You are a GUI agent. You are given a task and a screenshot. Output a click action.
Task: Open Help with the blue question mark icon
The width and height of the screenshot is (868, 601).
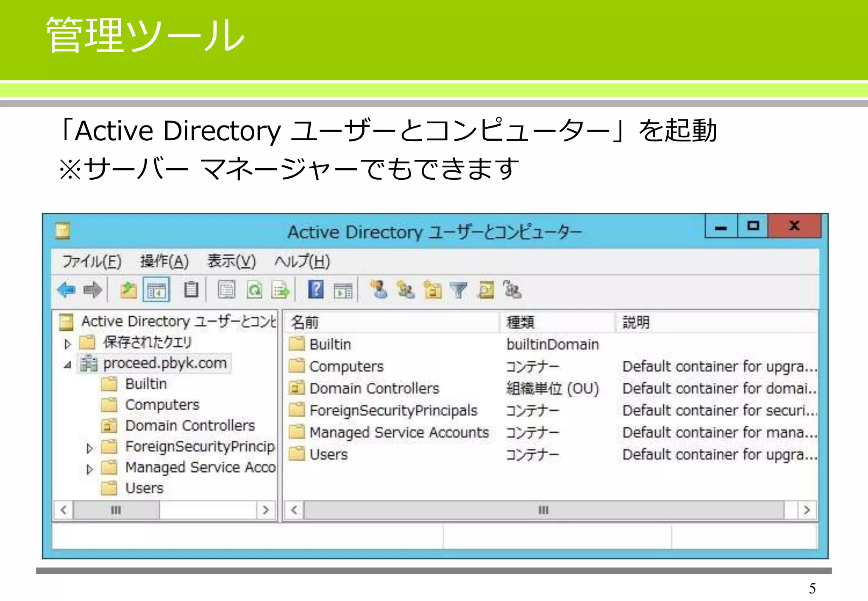point(316,290)
